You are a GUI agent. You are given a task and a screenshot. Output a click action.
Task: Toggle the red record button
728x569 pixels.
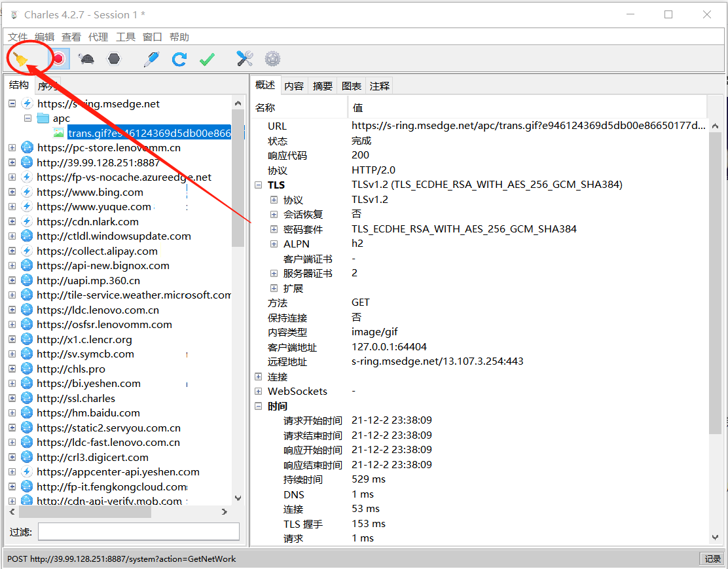point(58,58)
